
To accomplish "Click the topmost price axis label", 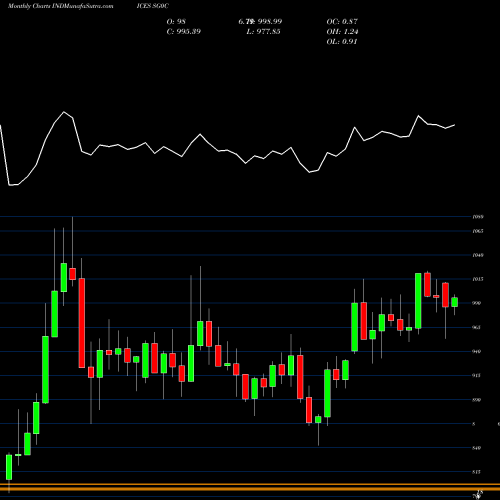I will point(478,217).
